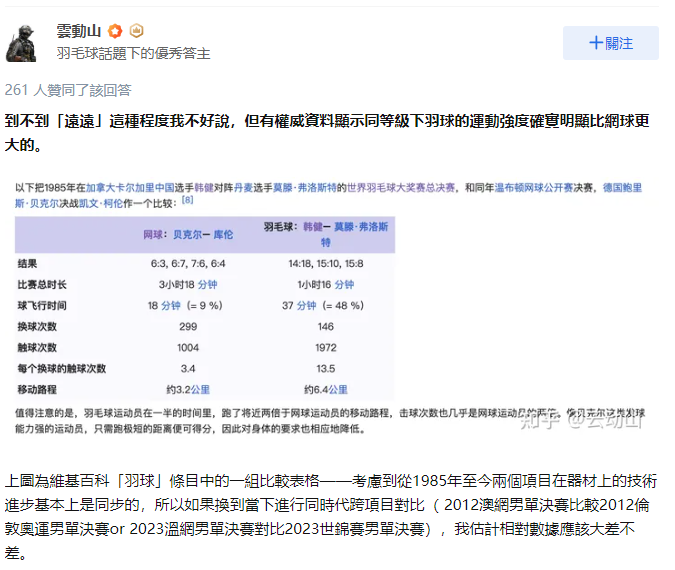The width and height of the screenshot is (675, 570).
Task: Open the 温布顿网球公开赛 link
Action: pyautogui.click(x=525, y=187)
